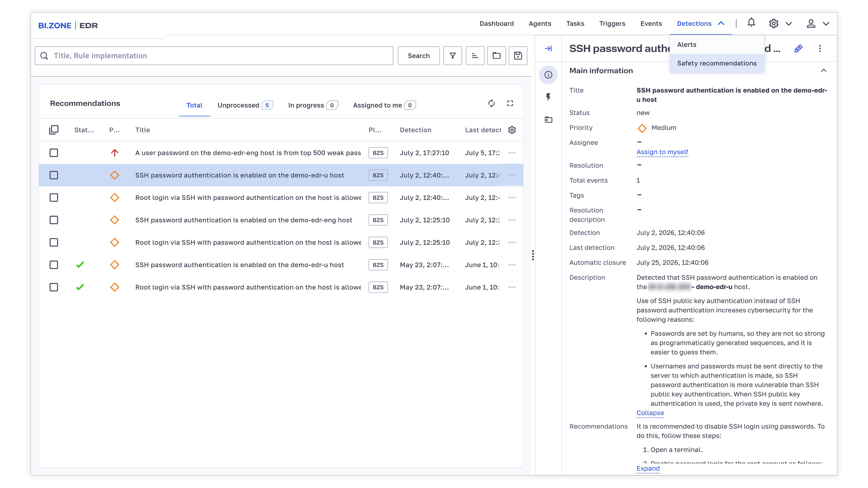Select Alerts from Detections menu

click(717, 45)
